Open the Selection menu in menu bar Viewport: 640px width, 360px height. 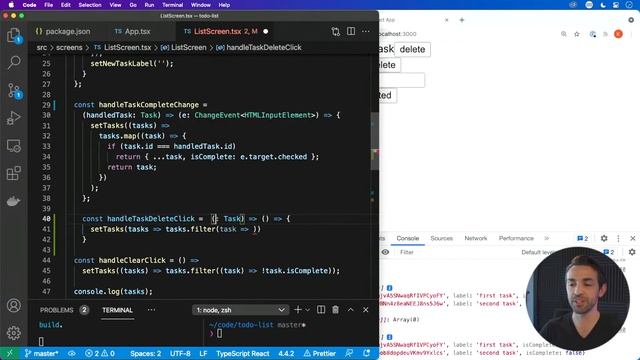pyautogui.click(x=90, y=5)
